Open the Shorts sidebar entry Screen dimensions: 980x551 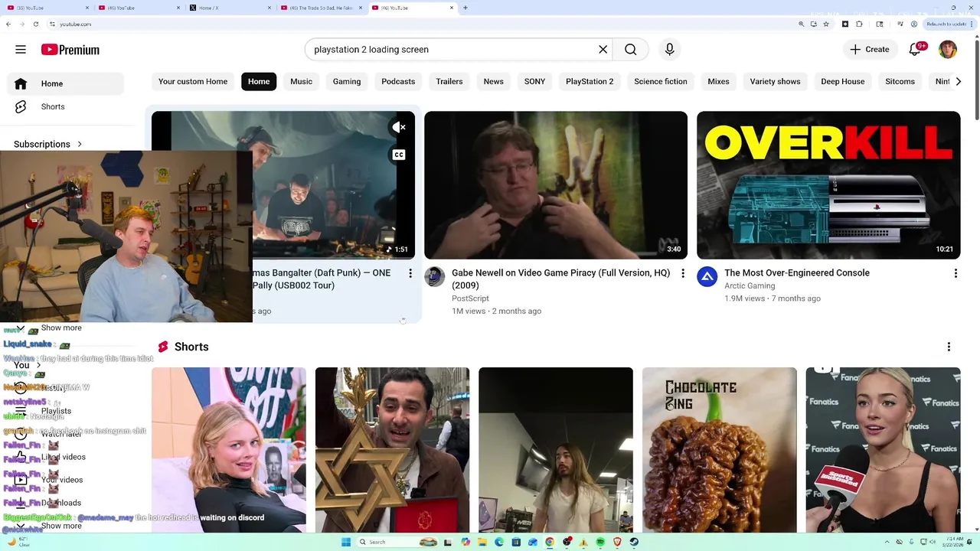(66, 106)
